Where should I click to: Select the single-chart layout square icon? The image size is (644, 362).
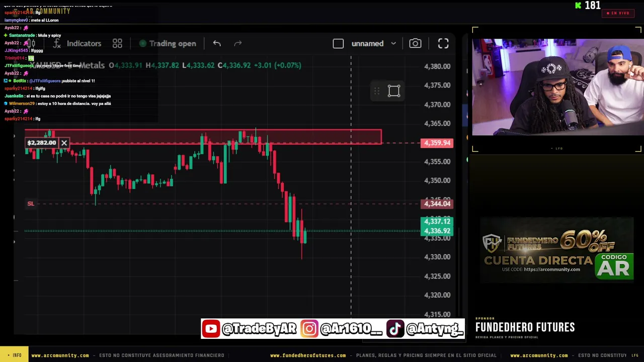pyautogui.click(x=338, y=44)
